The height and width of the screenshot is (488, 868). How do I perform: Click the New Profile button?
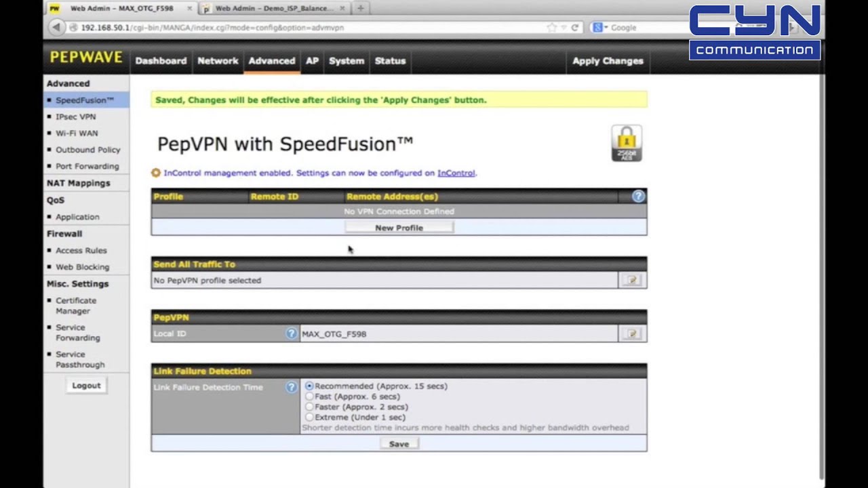(x=399, y=228)
